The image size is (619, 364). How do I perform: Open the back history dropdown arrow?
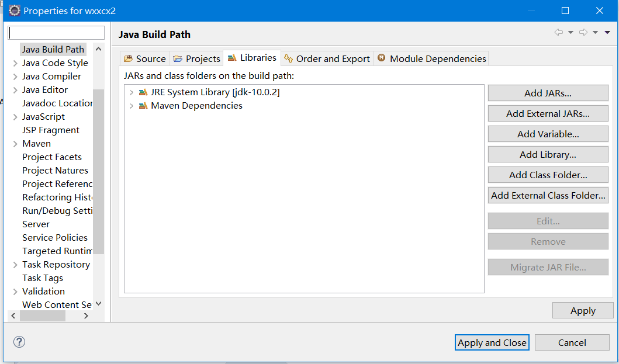pyautogui.click(x=570, y=32)
